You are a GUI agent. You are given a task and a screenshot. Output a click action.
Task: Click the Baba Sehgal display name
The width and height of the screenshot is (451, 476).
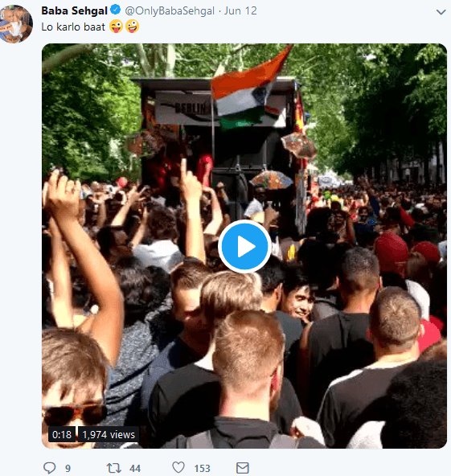74,10
